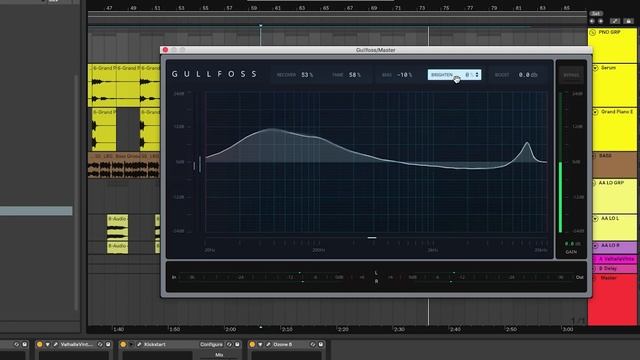Toggle the Gullfoss Bypass button
The height and width of the screenshot is (360, 640).
[x=571, y=75]
